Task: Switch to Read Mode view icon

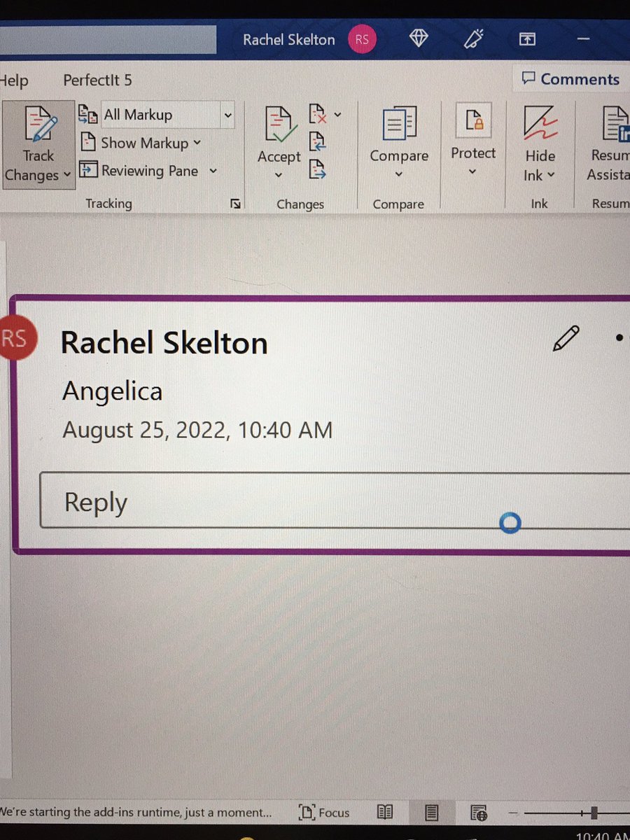Action: point(385,813)
